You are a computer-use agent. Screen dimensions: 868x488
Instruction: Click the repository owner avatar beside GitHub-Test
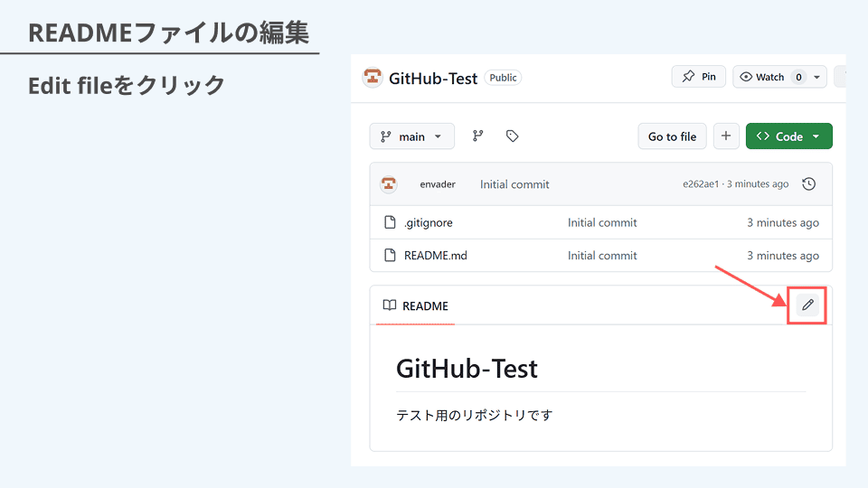[373, 78]
